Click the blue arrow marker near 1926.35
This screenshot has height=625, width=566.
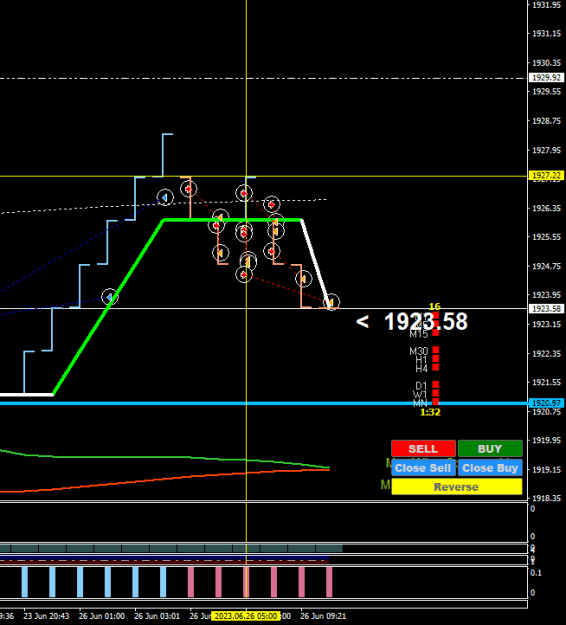pos(165,197)
